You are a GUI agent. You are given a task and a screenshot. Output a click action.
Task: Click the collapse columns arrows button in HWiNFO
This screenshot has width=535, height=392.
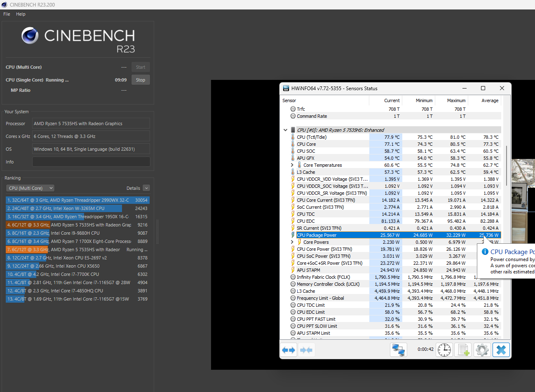(x=306, y=350)
